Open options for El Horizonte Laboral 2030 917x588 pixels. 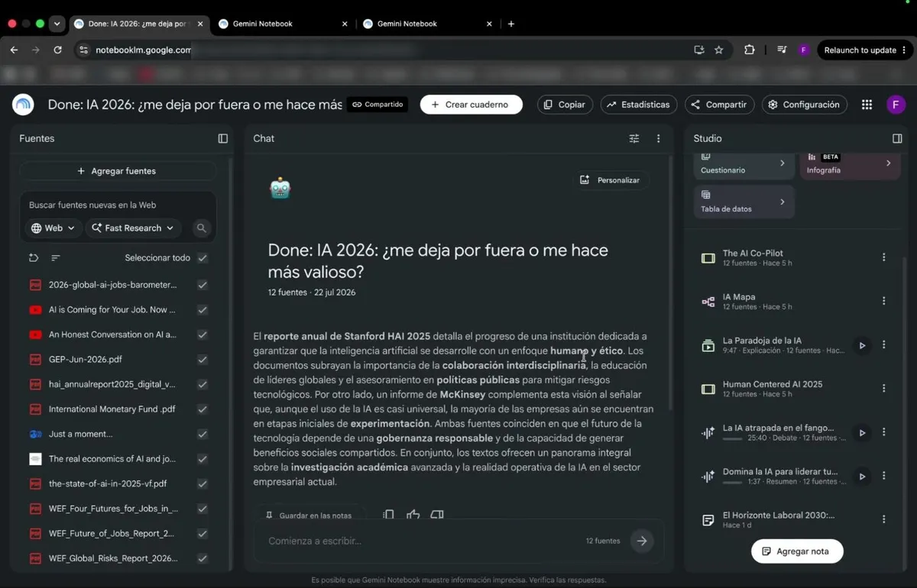click(x=884, y=519)
